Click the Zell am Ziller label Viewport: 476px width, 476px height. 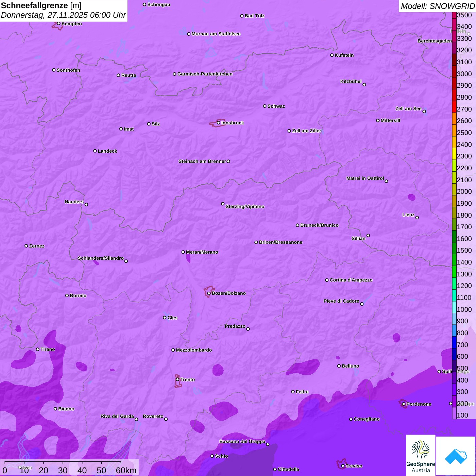[x=306, y=131]
